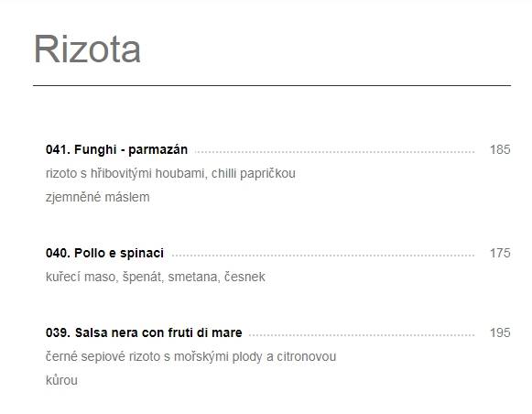
Task: Click the horizontal divider under Rizota heading
Action: (272, 86)
